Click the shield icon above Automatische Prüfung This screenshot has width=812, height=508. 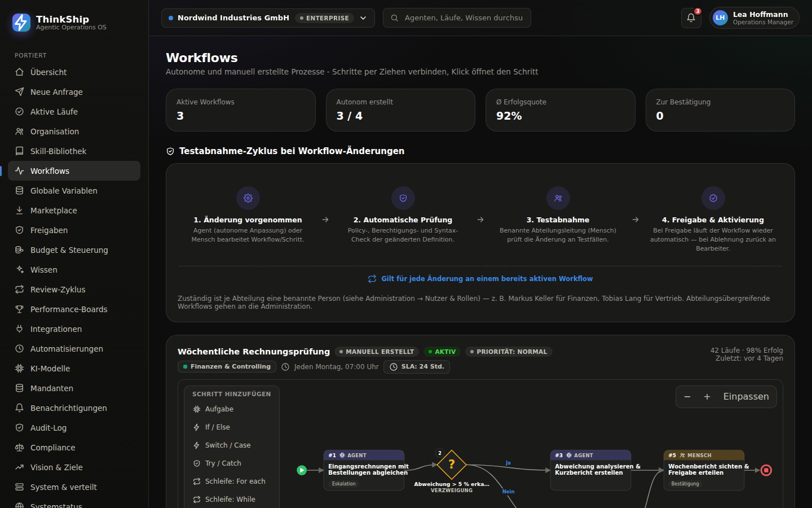[403, 198]
